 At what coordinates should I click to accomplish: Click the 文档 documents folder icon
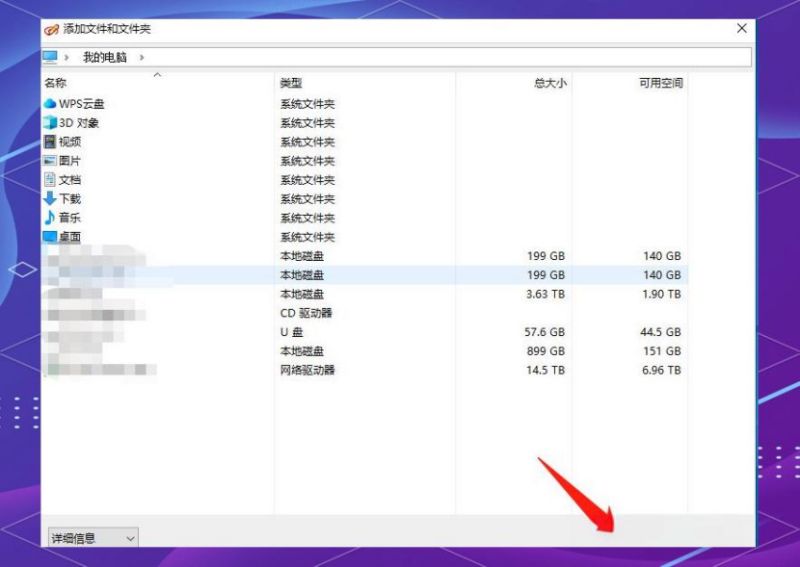[x=50, y=180]
